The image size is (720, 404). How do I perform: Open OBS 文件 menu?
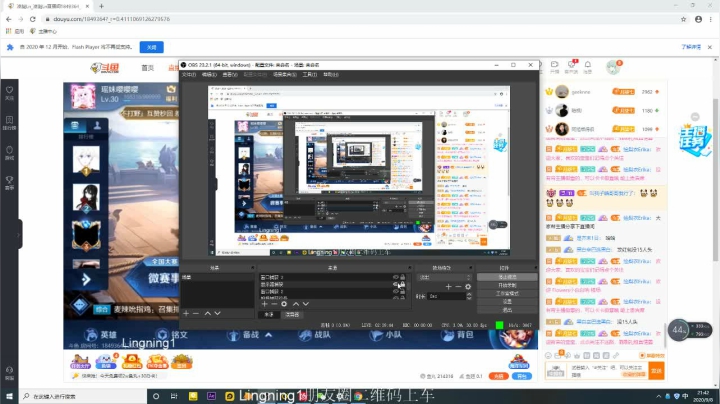189,74
